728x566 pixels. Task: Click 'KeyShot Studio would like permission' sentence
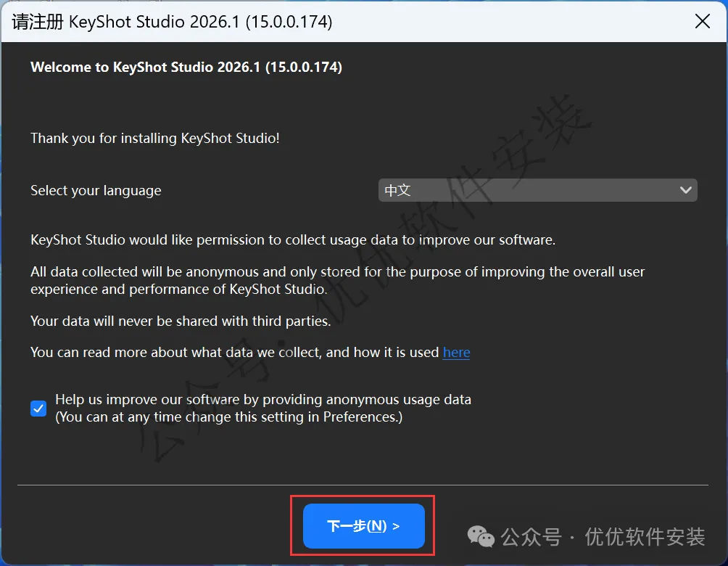pos(293,239)
